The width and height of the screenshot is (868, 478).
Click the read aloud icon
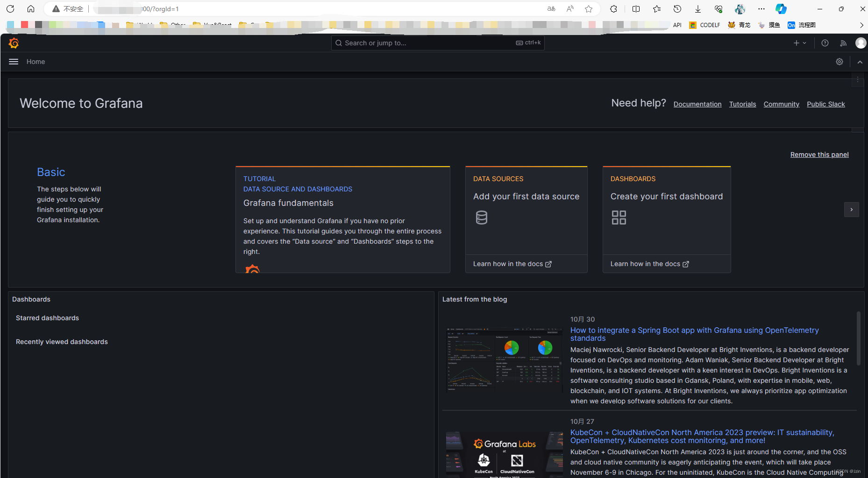570,9
